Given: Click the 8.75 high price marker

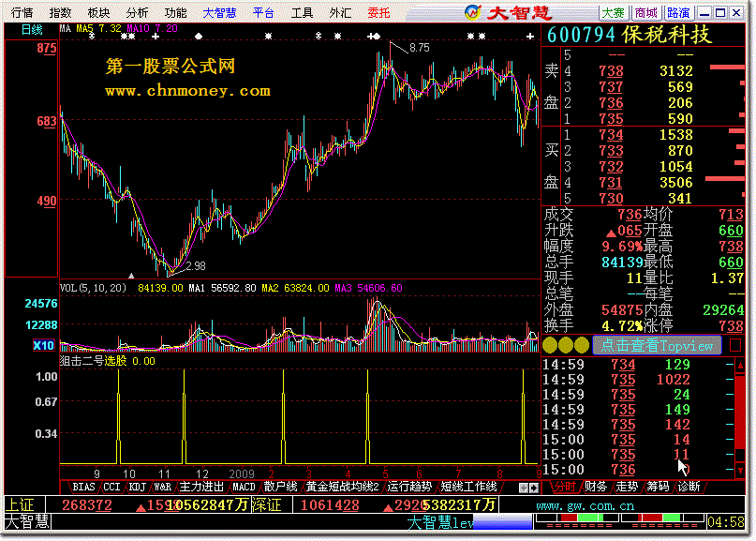Looking at the screenshot, I should click(x=419, y=48).
